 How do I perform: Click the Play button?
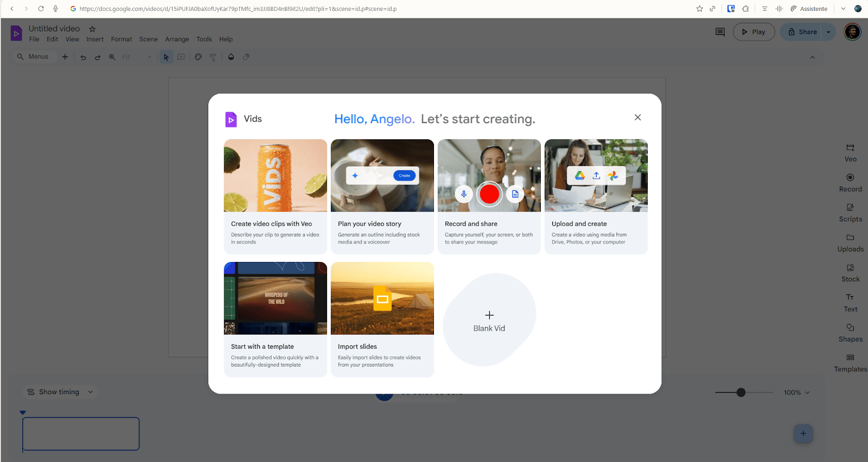[x=754, y=32]
